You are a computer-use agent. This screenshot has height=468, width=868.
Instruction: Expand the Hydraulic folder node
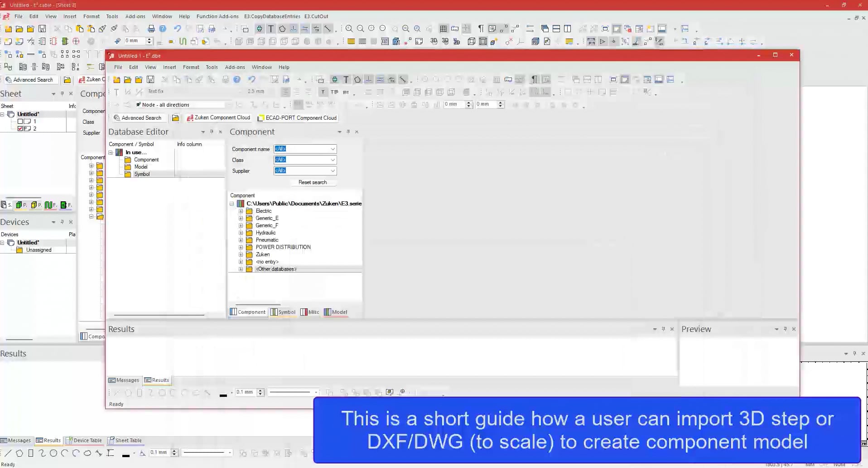point(241,233)
